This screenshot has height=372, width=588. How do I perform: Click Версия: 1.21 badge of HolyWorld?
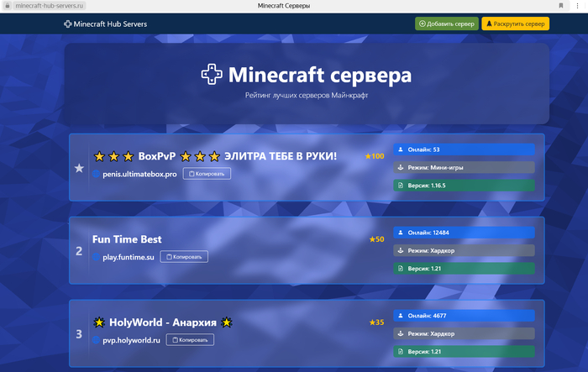[464, 352]
